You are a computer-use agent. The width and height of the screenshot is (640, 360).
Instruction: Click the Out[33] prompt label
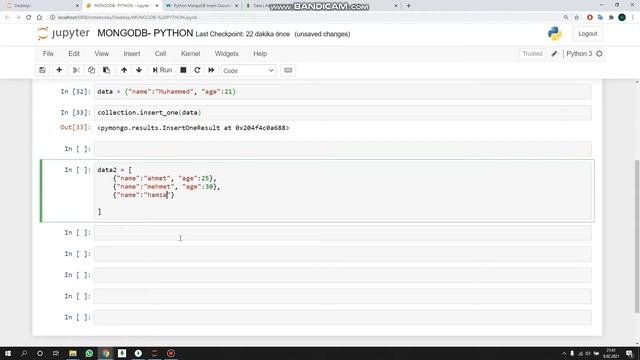[x=76, y=127]
